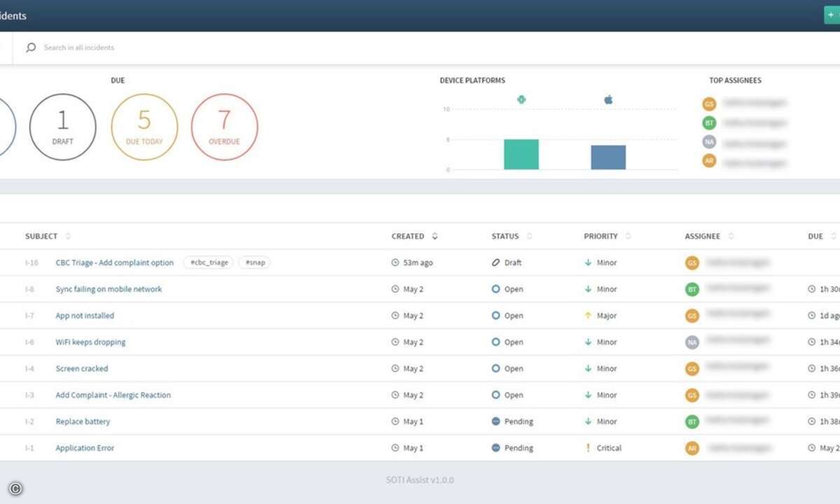Sort by the Subject column arrows

(x=68, y=237)
